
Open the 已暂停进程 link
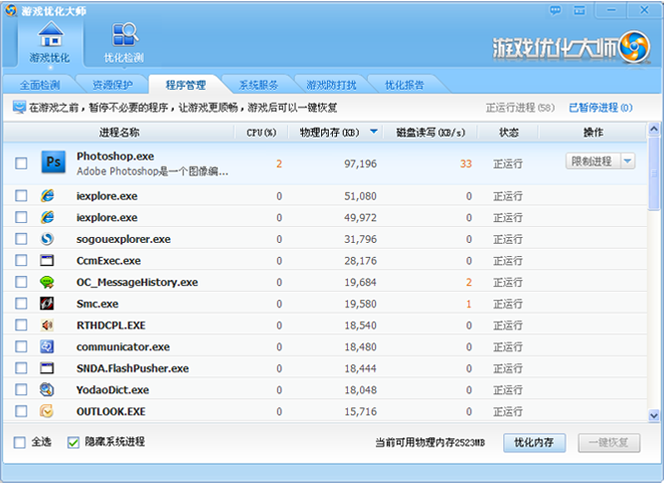tap(600, 107)
